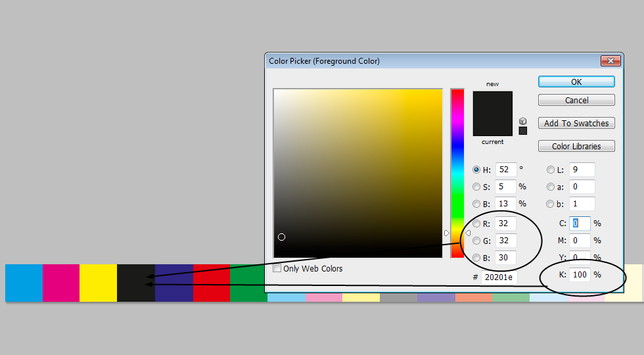644x355 pixels.
Task: Click the red swatch in the strip
Action: pyautogui.click(x=212, y=283)
